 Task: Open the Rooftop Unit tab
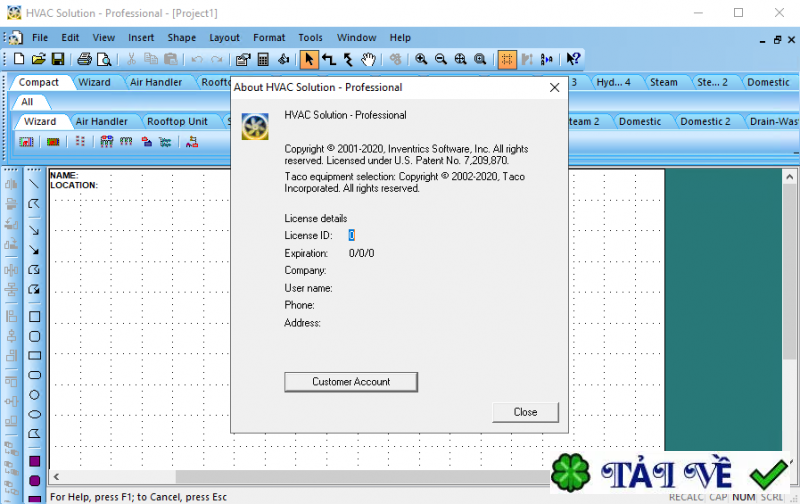coord(177,121)
